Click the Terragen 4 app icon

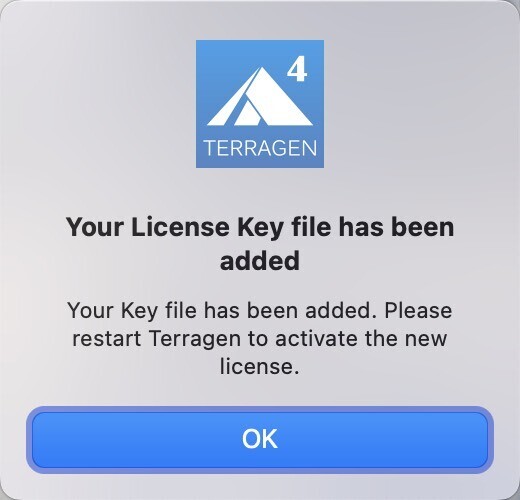(260, 104)
